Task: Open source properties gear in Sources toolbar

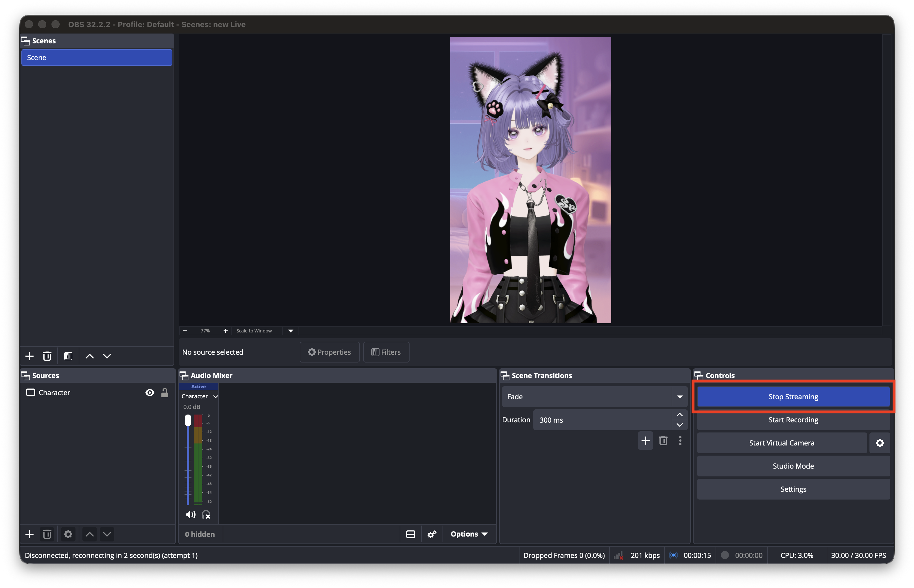Action: (x=68, y=534)
